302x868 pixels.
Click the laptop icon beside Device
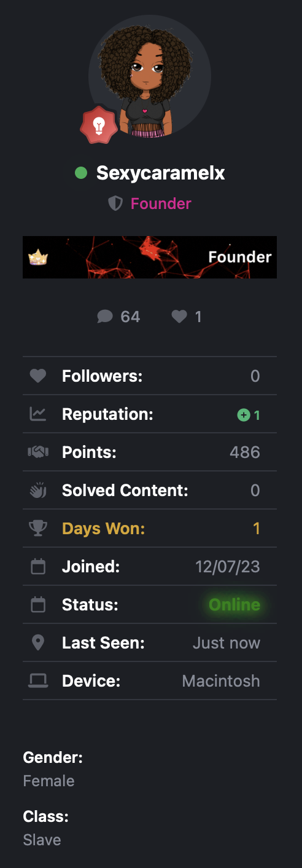click(38, 681)
